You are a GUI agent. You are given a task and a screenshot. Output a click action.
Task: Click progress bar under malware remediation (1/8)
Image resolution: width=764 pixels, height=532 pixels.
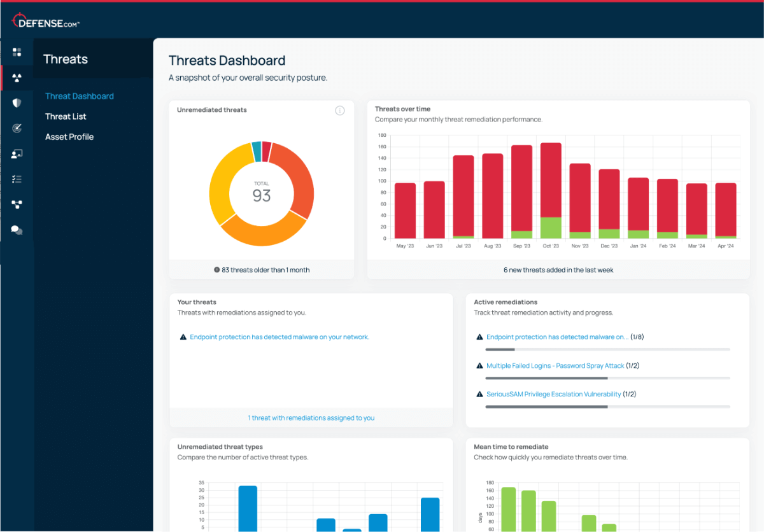pyautogui.click(x=607, y=349)
